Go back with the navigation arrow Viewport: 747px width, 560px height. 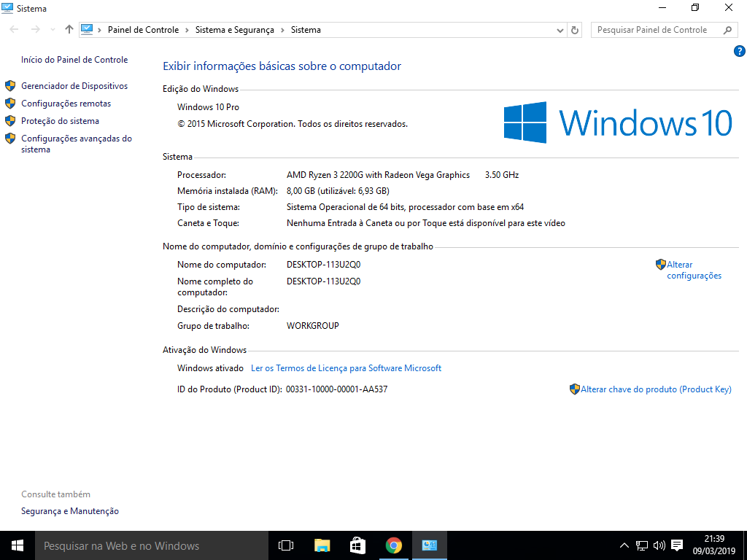15,29
